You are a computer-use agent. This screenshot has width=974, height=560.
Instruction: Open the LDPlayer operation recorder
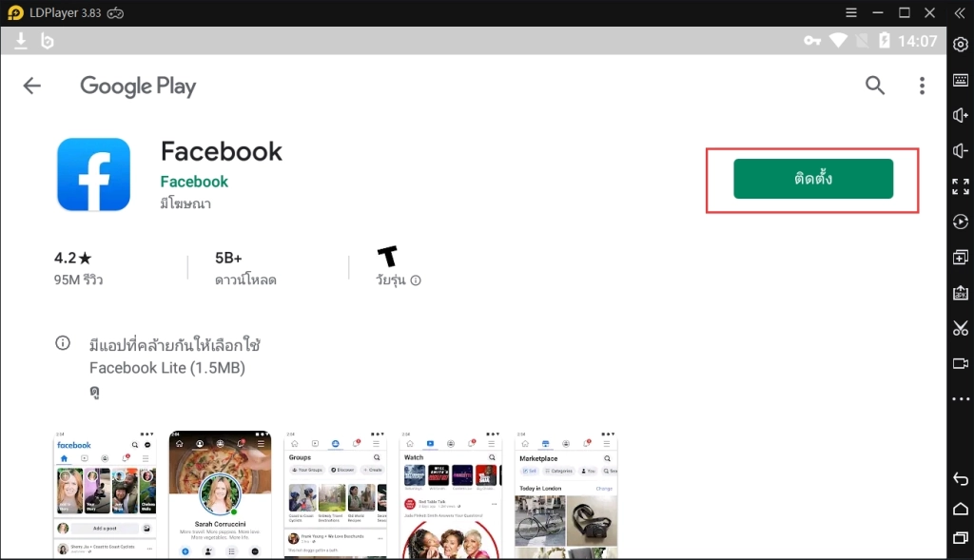click(961, 222)
